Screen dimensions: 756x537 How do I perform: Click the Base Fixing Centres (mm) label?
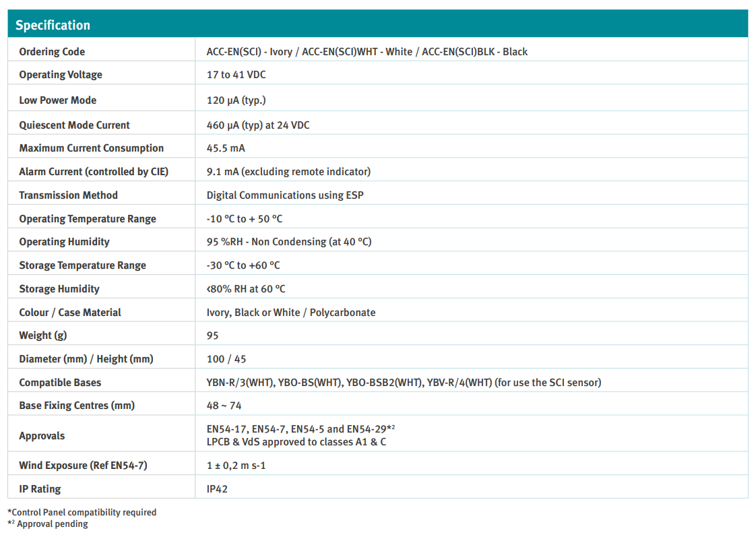tap(77, 406)
